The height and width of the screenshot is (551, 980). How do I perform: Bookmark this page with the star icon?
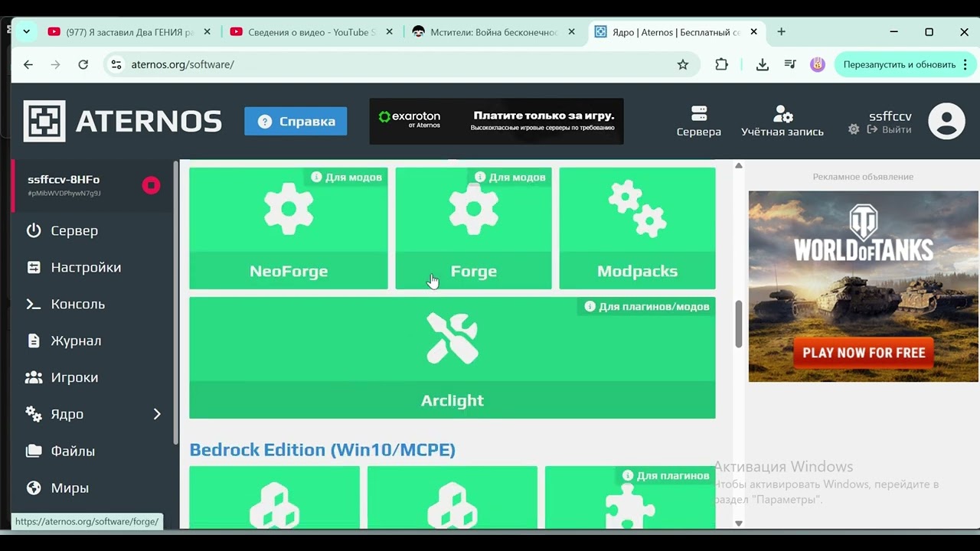pyautogui.click(x=683, y=65)
